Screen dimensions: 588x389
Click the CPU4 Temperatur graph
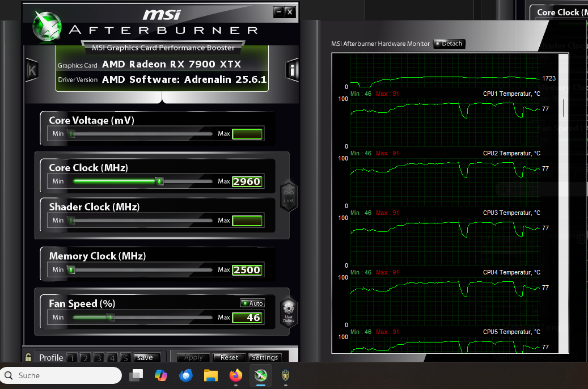pos(445,301)
